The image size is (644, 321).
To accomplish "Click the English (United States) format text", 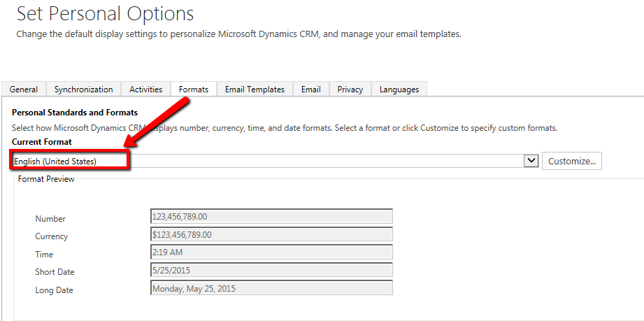I will (56, 162).
